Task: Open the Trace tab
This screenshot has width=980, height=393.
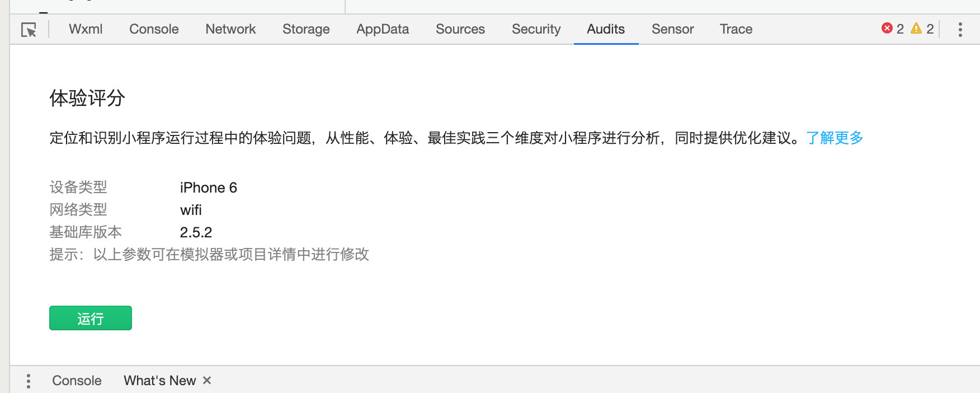Action: pyautogui.click(x=736, y=29)
